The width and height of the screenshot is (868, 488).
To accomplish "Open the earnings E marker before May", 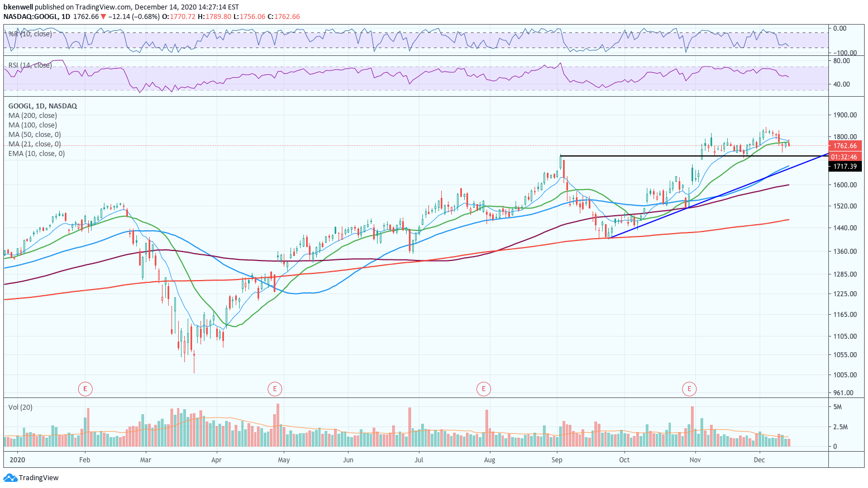I will (274, 388).
